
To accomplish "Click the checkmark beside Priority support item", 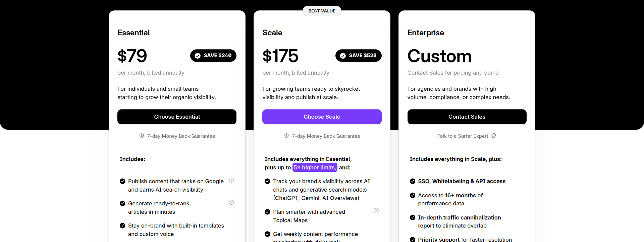I will (412, 239).
